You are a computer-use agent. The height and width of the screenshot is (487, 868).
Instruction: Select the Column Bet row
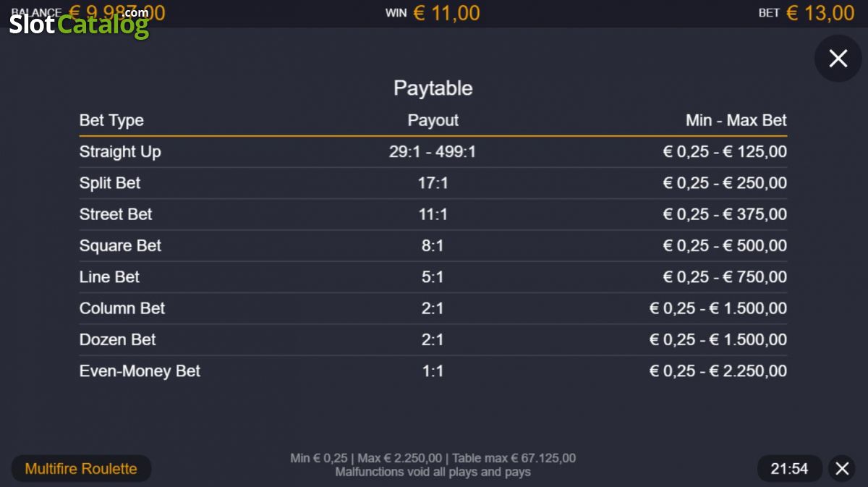click(433, 308)
